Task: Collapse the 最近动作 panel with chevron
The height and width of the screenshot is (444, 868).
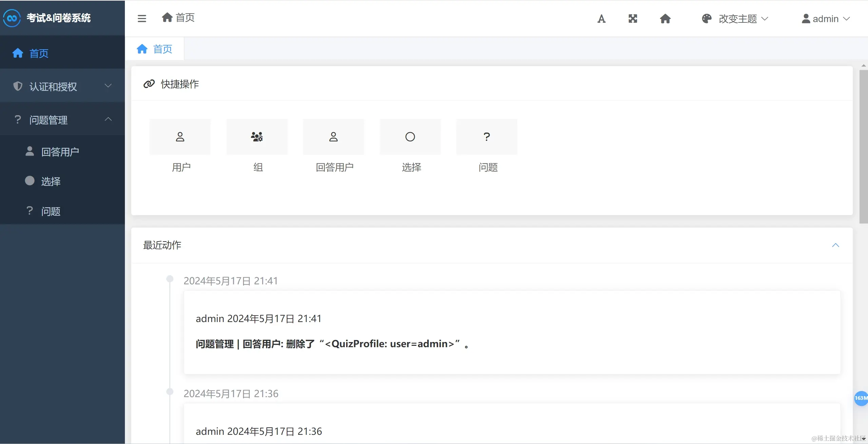Action: point(835,245)
